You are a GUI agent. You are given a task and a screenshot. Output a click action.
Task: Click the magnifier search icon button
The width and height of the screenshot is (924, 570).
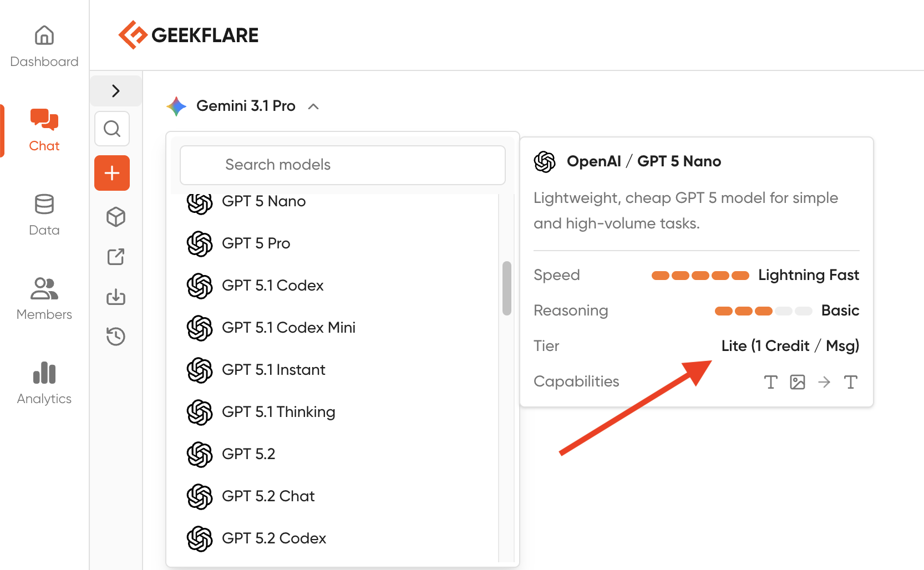[112, 129]
